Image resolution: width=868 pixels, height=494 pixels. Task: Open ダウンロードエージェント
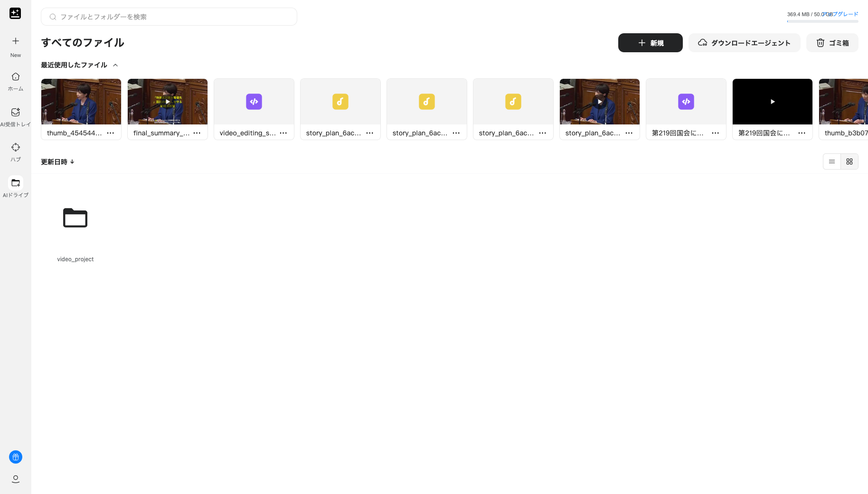[x=744, y=43]
